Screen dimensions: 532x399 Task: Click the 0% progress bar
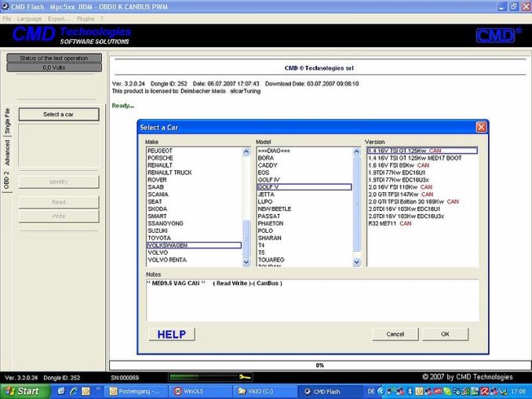coord(319,365)
